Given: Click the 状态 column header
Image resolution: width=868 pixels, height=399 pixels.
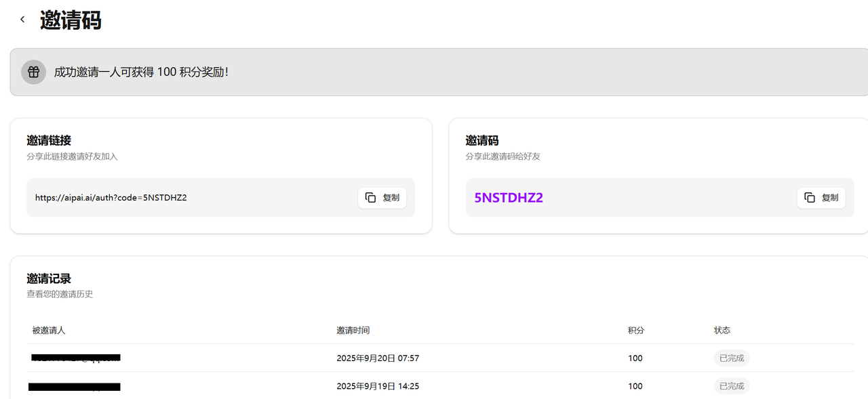Looking at the screenshot, I should (x=722, y=330).
